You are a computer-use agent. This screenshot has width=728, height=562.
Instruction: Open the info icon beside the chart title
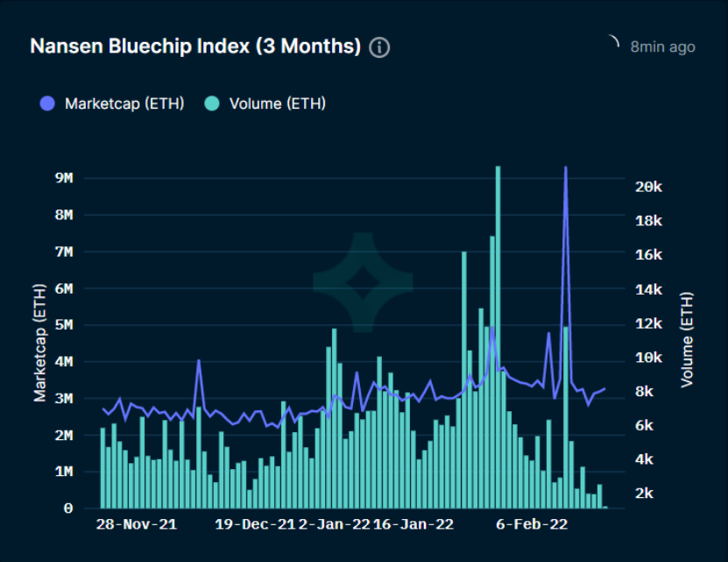click(x=379, y=47)
